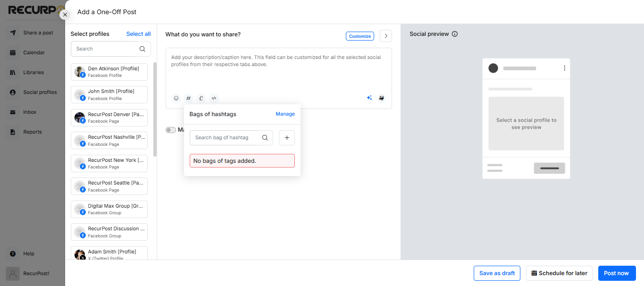Select RecurPost Discussion Facebook Group

point(109,232)
